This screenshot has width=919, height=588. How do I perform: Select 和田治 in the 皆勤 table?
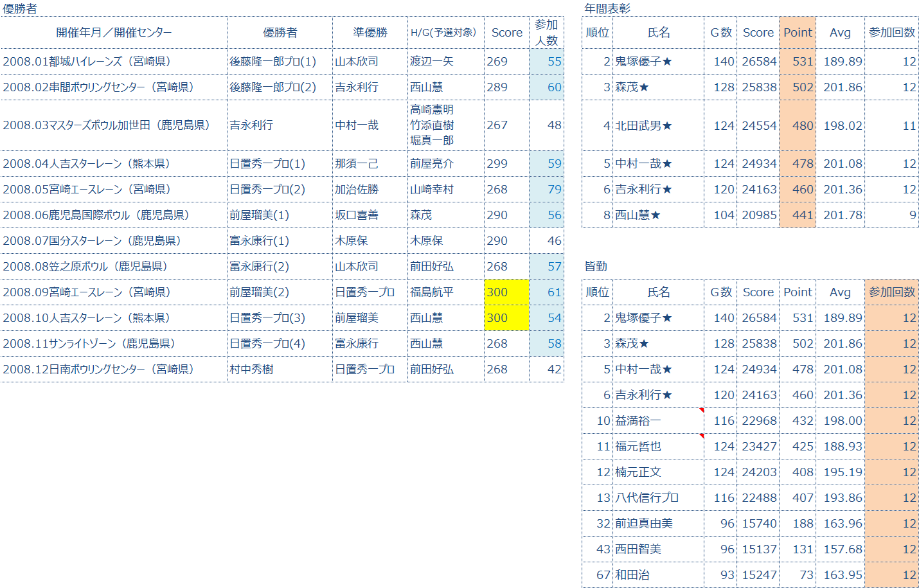[658, 575]
